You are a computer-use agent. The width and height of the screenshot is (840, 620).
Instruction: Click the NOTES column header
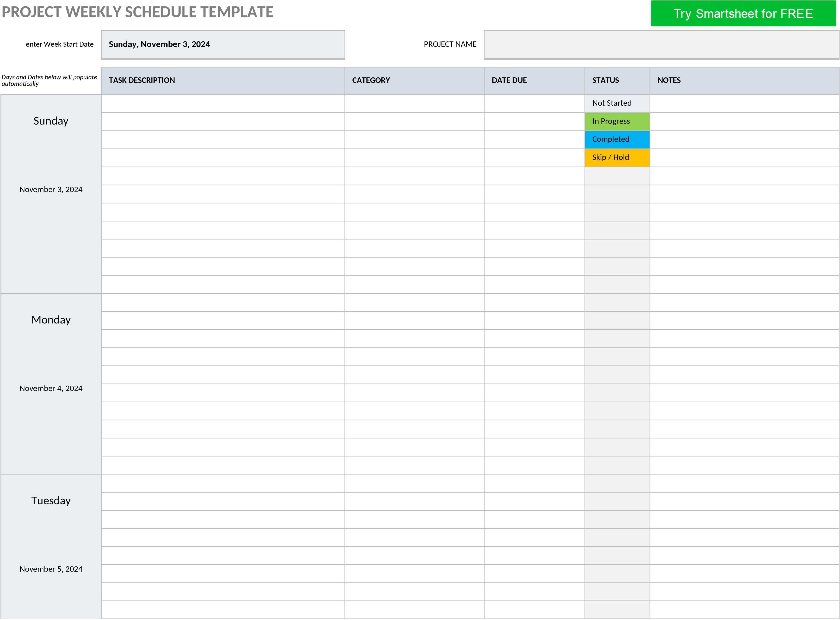[744, 81]
